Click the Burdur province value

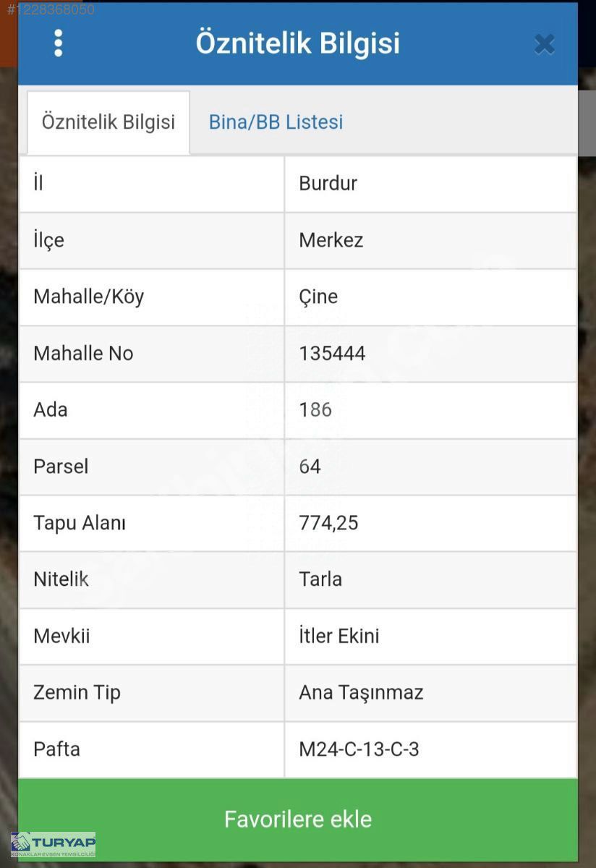(x=328, y=183)
